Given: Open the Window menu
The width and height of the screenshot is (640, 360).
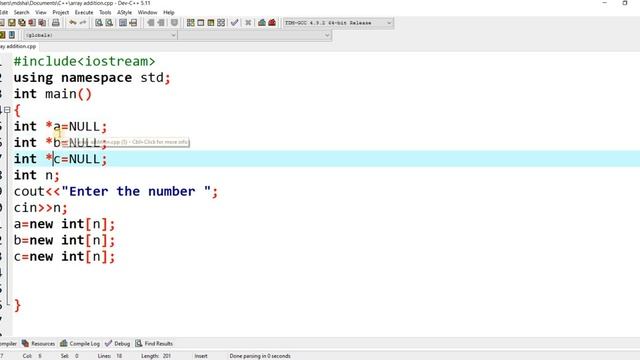Looking at the screenshot, I should point(147,13).
